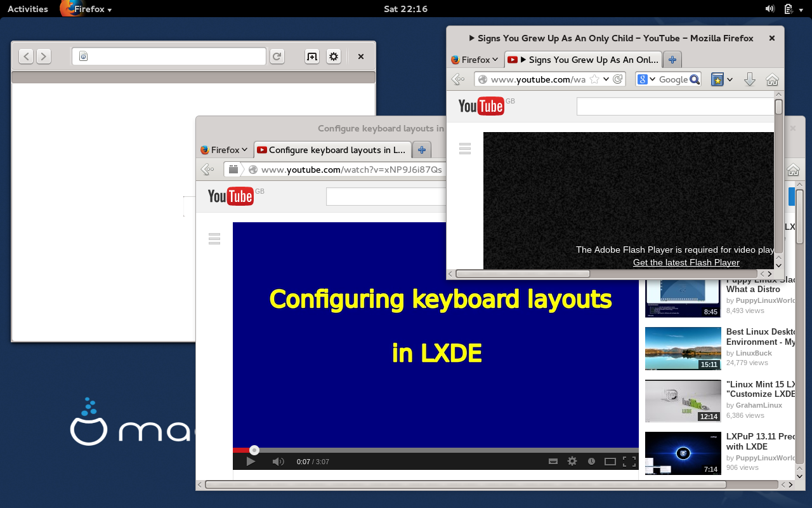Click YouTube logo in Only Child window
The width and height of the screenshot is (812, 508).
tap(481, 106)
